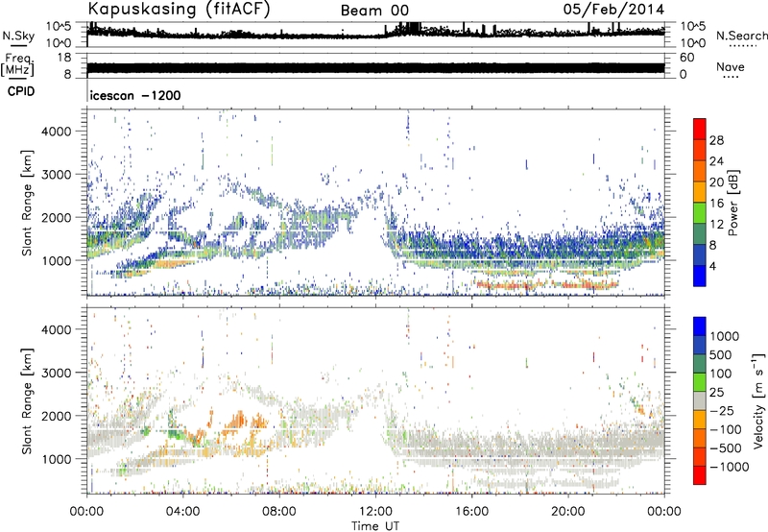
Task: Click the '60' Nave axis tick
Action: point(686,58)
